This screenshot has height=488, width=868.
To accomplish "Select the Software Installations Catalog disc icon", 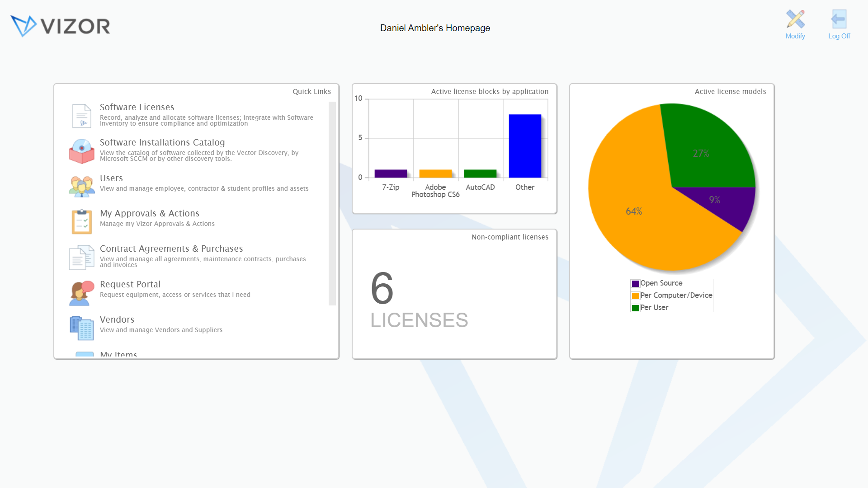I will (x=82, y=151).
